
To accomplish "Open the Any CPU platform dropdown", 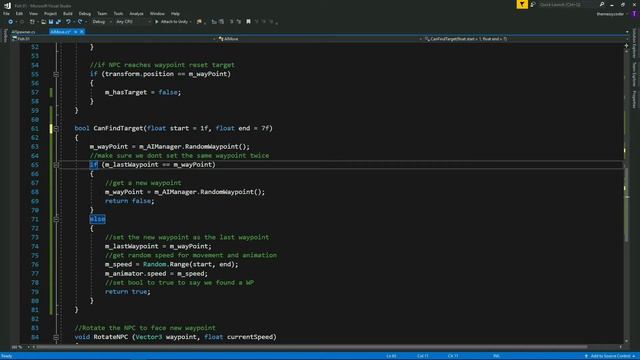I will 133,22.
